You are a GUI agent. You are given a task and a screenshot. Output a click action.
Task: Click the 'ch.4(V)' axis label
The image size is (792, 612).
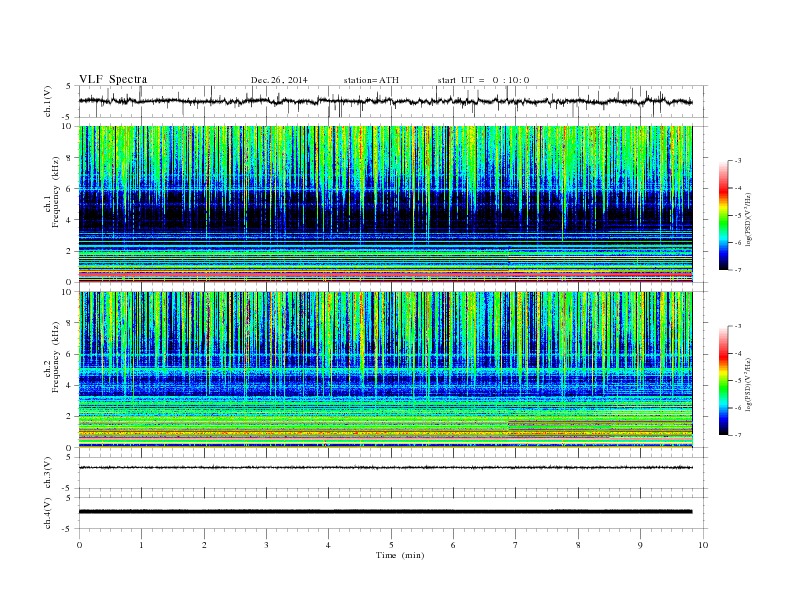coord(48,513)
